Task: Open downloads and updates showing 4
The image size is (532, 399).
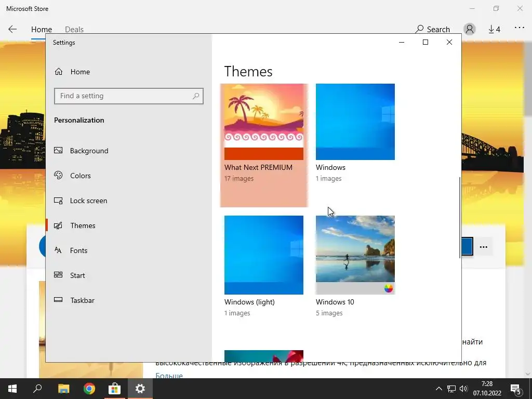Action: [495, 30]
